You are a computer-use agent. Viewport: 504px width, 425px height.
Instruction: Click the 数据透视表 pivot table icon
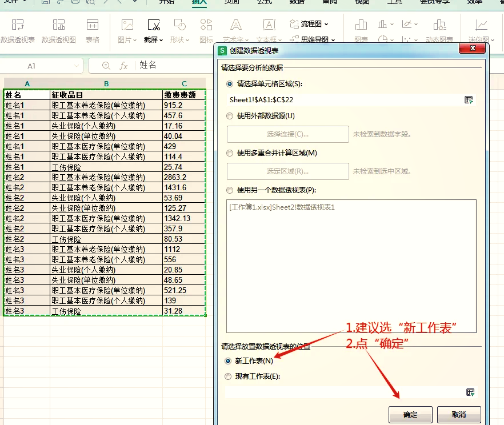click(18, 25)
